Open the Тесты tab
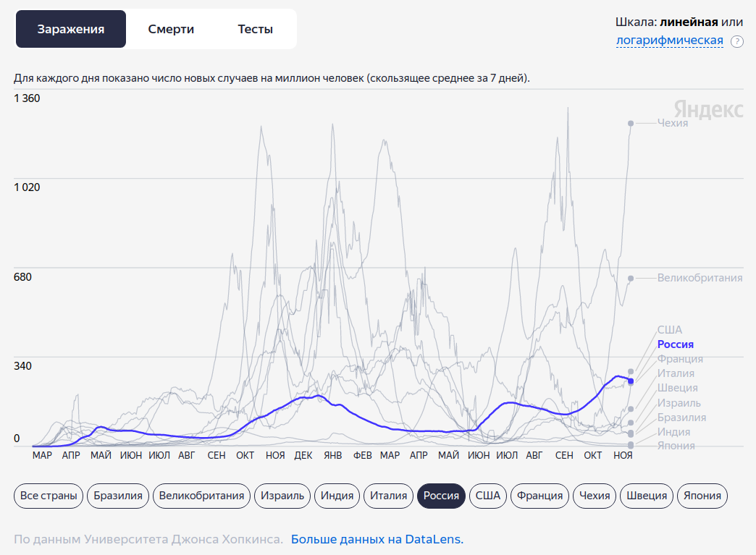The height and width of the screenshot is (555, 756). coord(255,29)
